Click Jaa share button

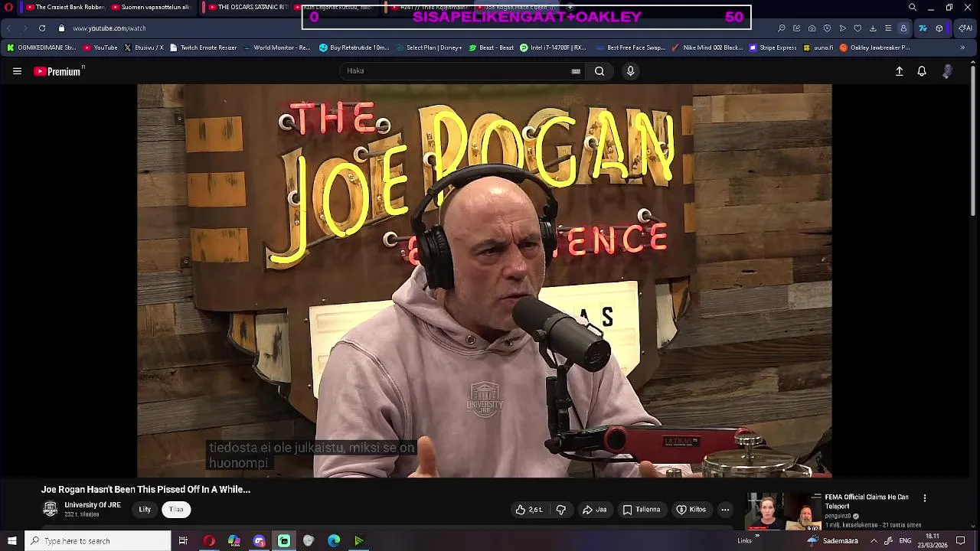tap(594, 510)
